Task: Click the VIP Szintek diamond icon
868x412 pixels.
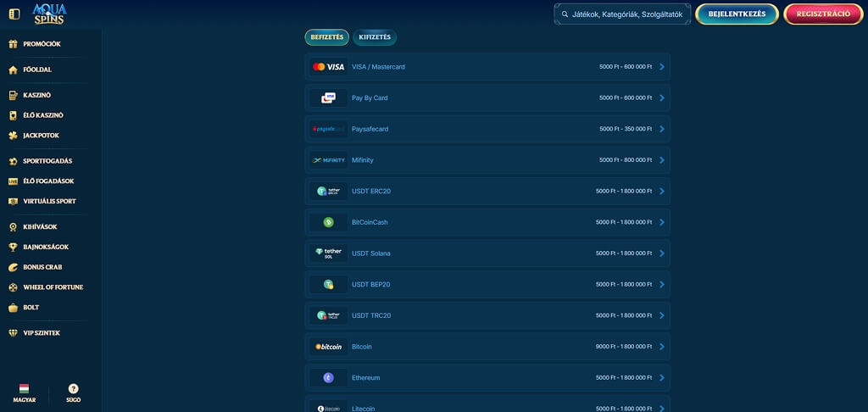Action: click(x=14, y=333)
